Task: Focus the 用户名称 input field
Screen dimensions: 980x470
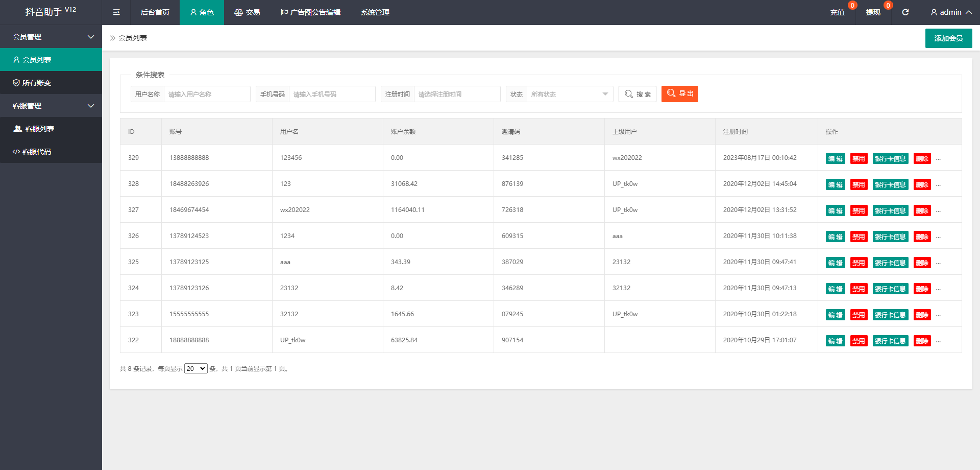Action: click(x=207, y=94)
